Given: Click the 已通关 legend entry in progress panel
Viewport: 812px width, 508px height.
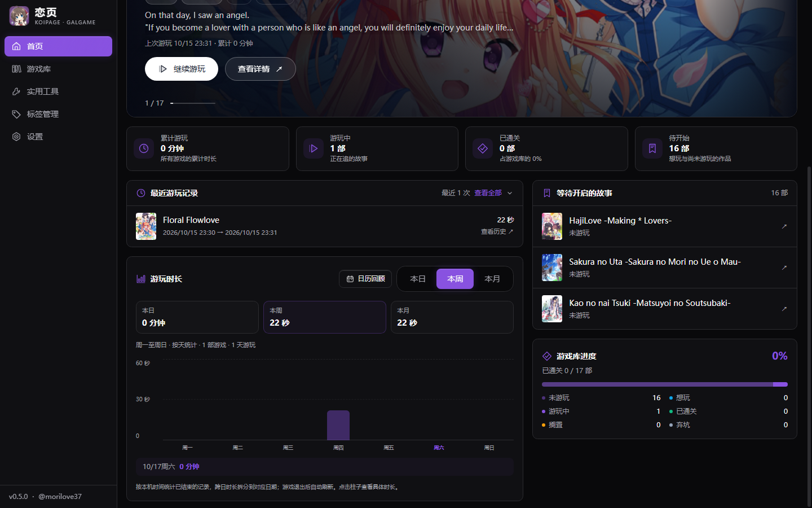Looking at the screenshot, I should point(729,411).
